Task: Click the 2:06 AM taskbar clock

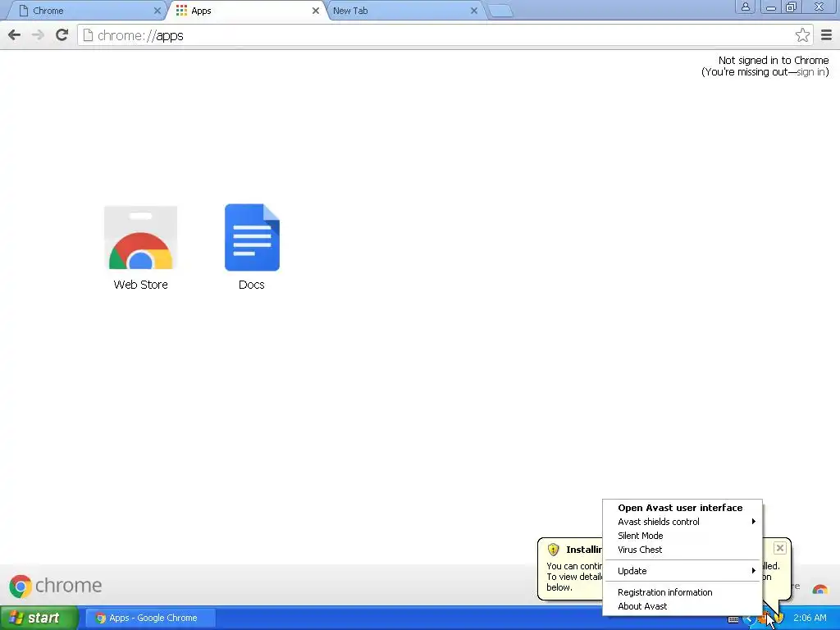Action: click(810, 619)
